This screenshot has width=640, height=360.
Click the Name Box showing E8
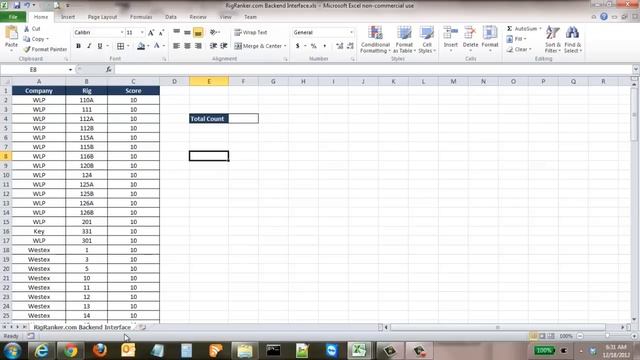point(33,70)
